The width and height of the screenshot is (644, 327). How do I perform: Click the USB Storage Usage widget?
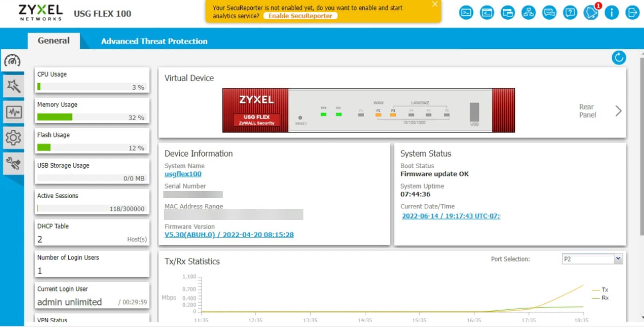92,171
